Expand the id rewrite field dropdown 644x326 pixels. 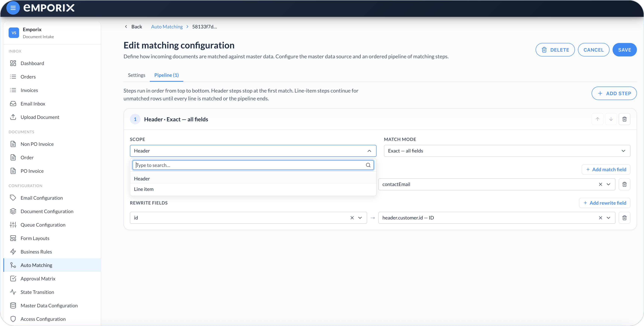click(360, 218)
